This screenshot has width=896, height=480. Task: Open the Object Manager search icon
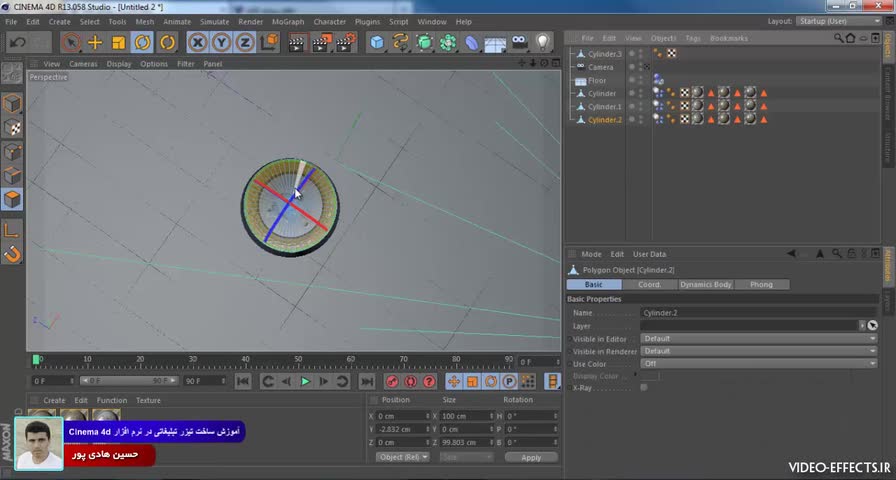839,38
